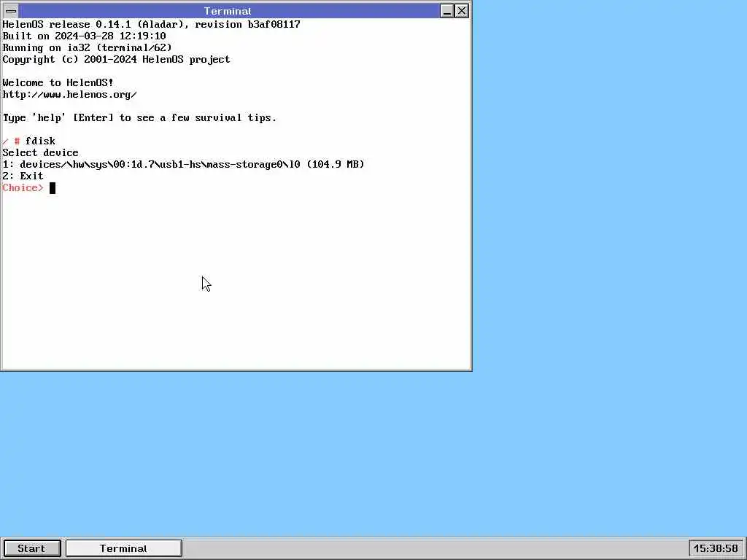Click the 'Built on 2024-03-28' line
747x560 pixels.
click(85, 36)
